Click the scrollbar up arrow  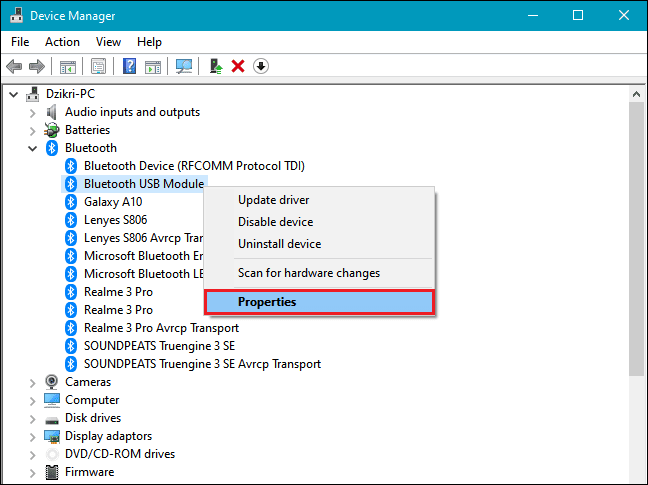pos(636,95)
